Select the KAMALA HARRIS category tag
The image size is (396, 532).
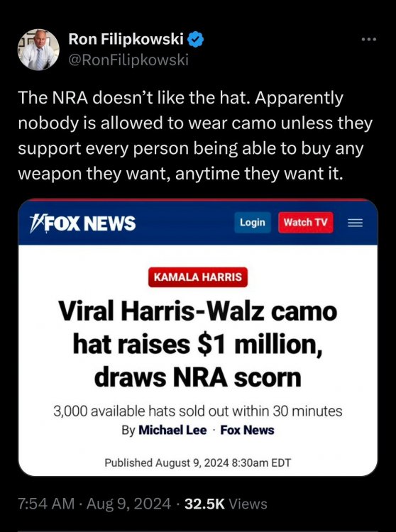pos(198,277)
